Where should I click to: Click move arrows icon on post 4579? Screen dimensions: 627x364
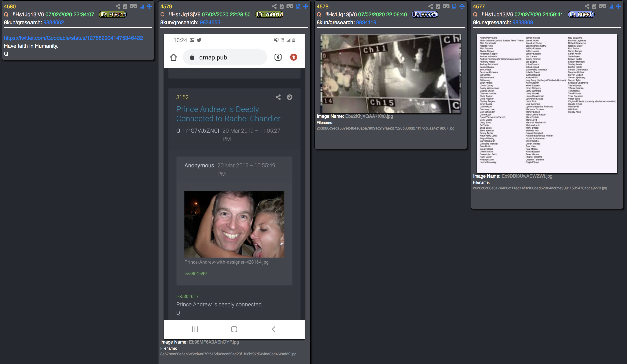pyautogui.click(x=306, y=6)
